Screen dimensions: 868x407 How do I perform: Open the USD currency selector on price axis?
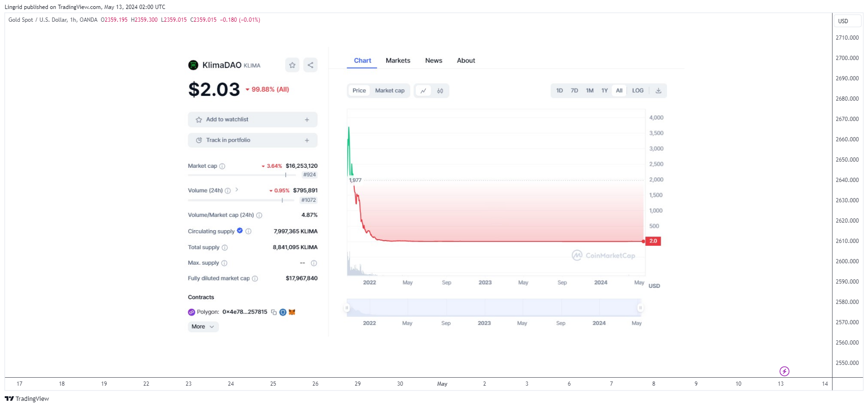[847, 21]
